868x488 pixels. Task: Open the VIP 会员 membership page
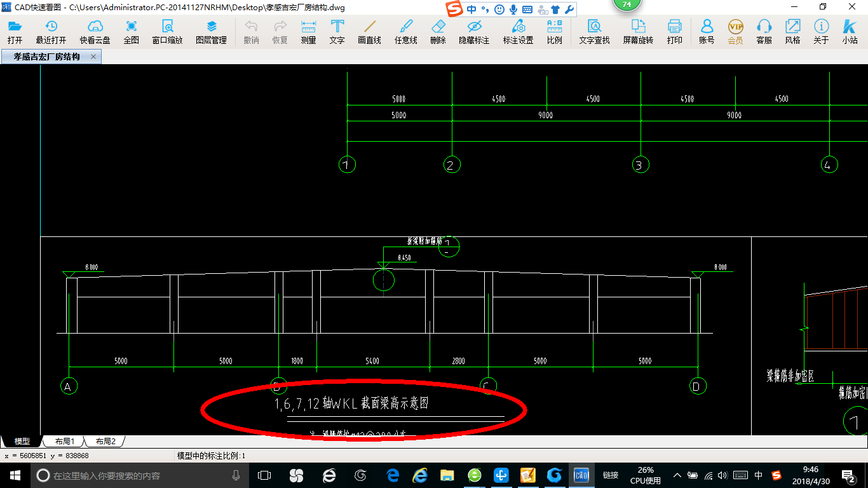pos(735,32)
